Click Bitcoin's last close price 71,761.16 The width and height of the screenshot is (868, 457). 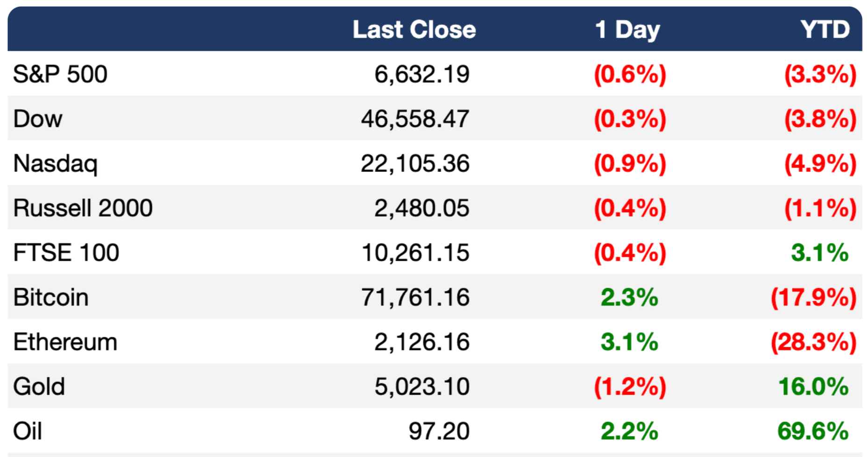click(x=415, y=297)
